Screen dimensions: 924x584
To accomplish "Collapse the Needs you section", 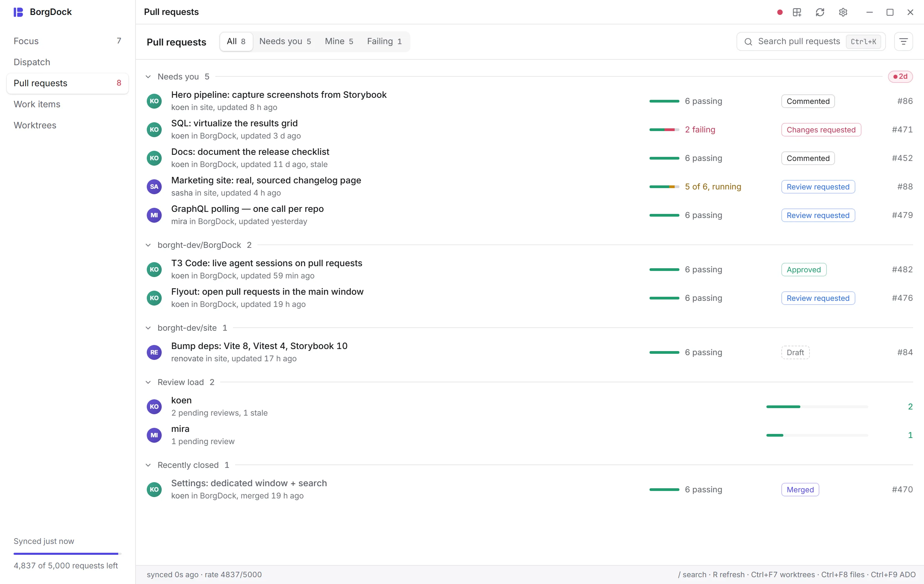I will pyautogui.click(x=148, y=77).
